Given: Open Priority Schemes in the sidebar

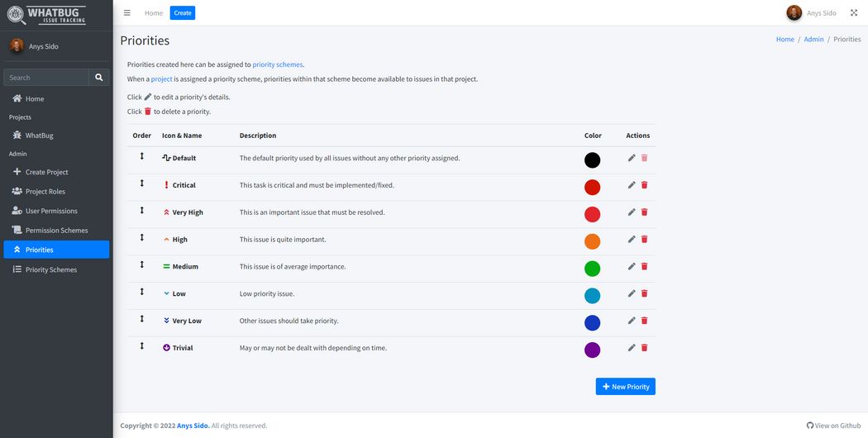Looking at the screenshot, I should pos(50,269).
